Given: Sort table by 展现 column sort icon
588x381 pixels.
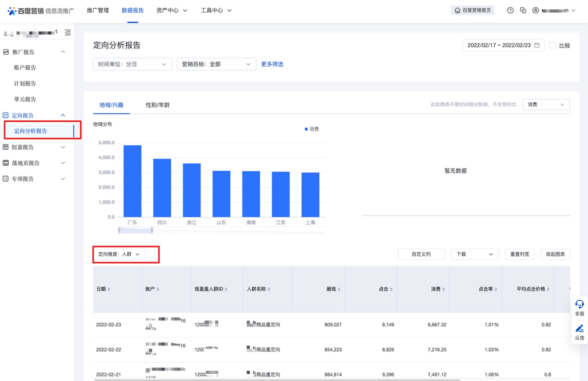Looking at the screenshot, I should point(339,289).
